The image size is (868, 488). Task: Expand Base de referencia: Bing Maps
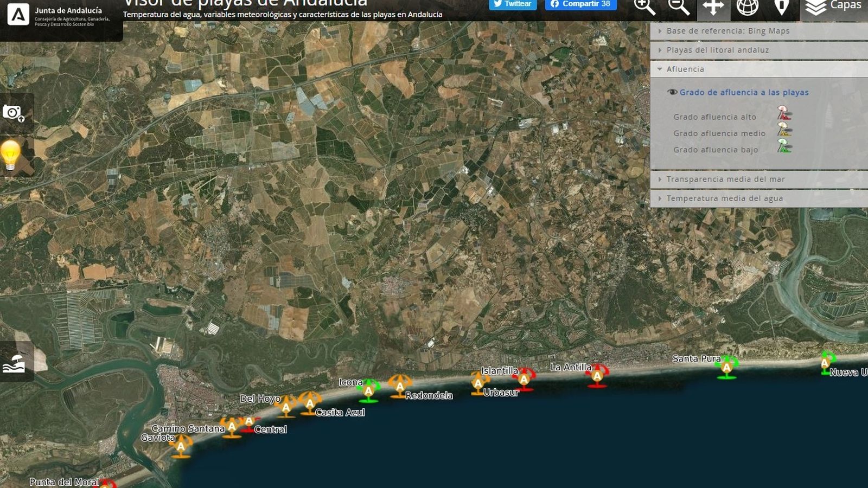point(727,31)
